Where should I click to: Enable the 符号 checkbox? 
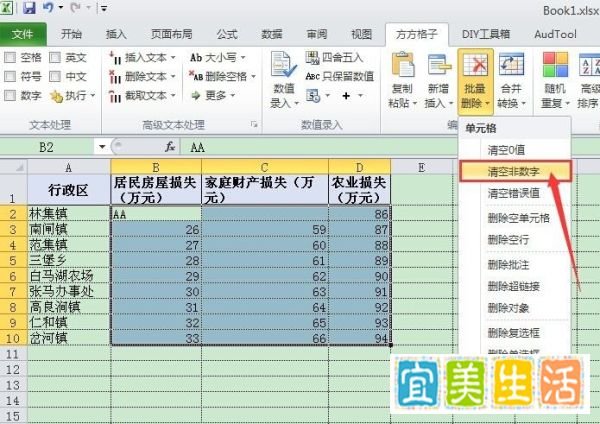(10, 77)
